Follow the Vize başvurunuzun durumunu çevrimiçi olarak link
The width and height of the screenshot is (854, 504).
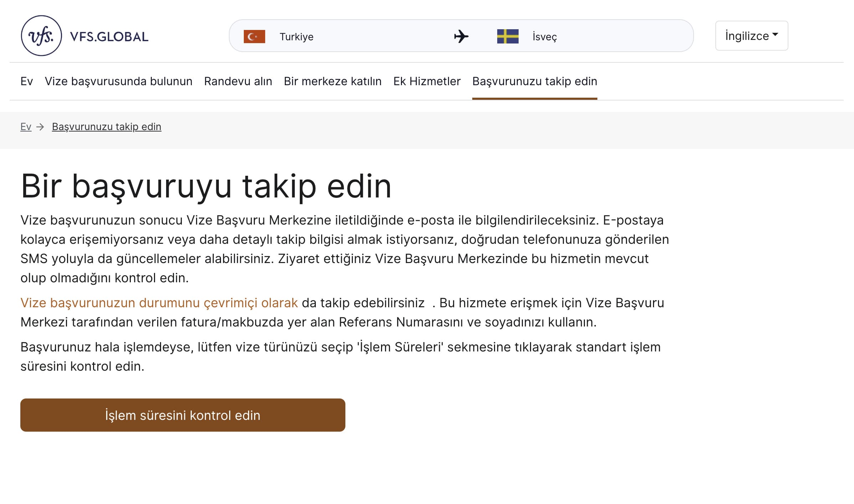click(x=159, y=303)
